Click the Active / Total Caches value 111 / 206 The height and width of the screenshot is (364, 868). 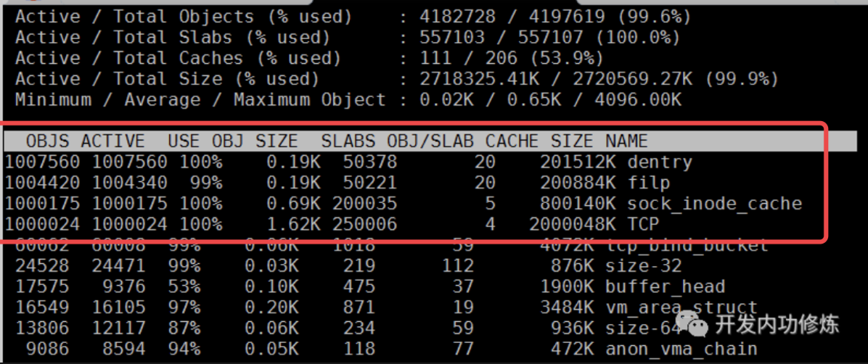468,58
